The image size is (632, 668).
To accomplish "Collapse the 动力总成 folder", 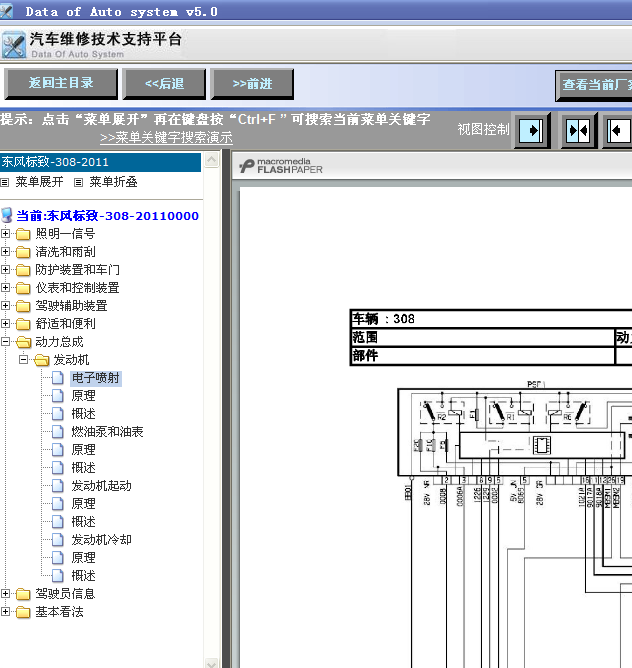I will tap(5, 341).
